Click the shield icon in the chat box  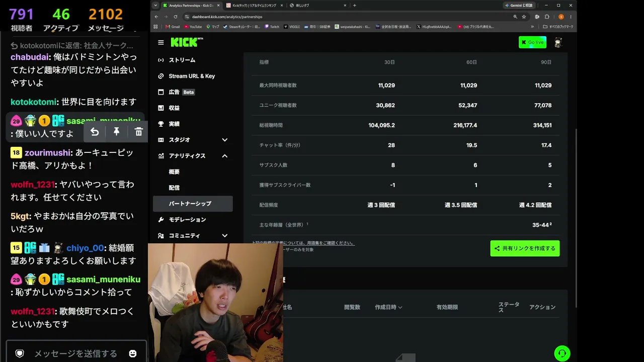point(20,353)
